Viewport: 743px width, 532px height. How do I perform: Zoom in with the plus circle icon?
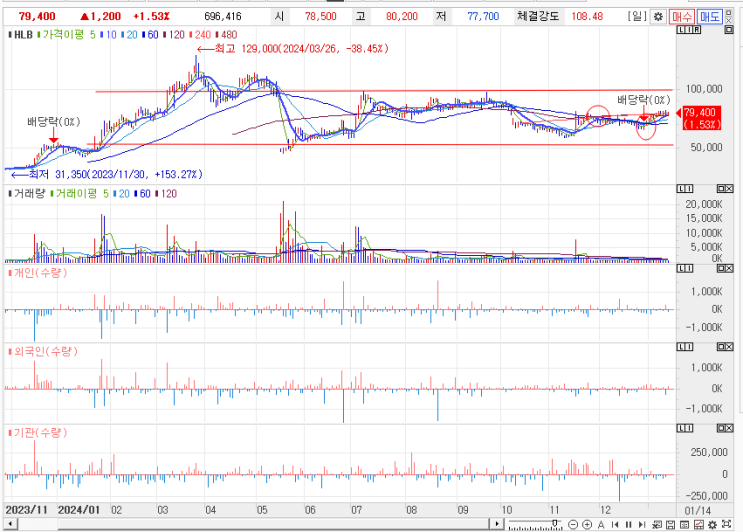pos(587,524)
